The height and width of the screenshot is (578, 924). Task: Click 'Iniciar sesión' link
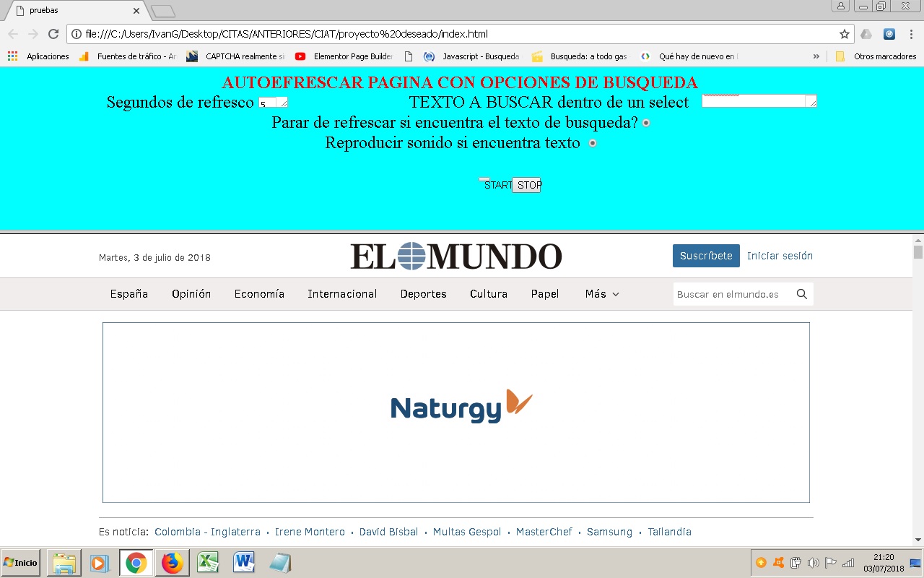(x=780, y=256)
